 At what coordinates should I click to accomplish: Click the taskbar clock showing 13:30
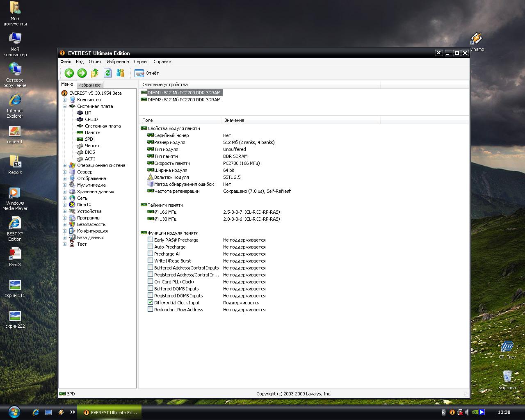point(504,412)
